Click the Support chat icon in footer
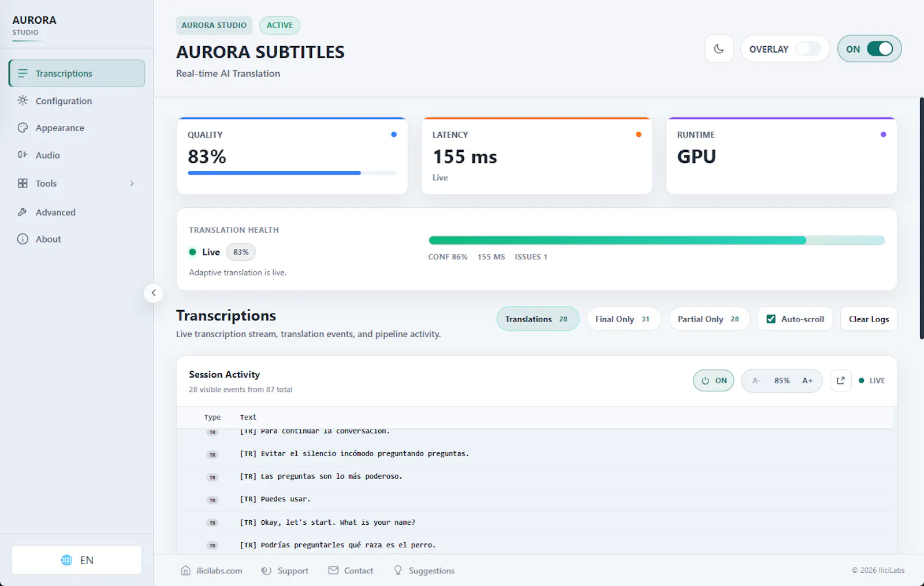The image size is (924, 586). point(266,570)
